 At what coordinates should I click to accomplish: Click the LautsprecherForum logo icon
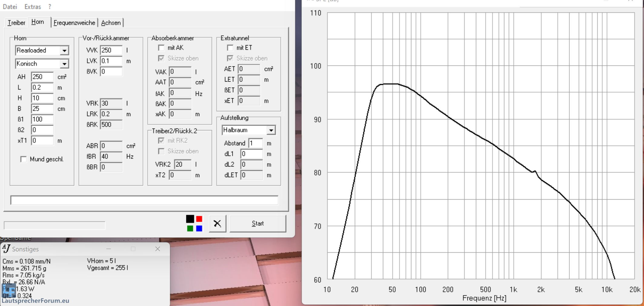(x=8, y=291)
